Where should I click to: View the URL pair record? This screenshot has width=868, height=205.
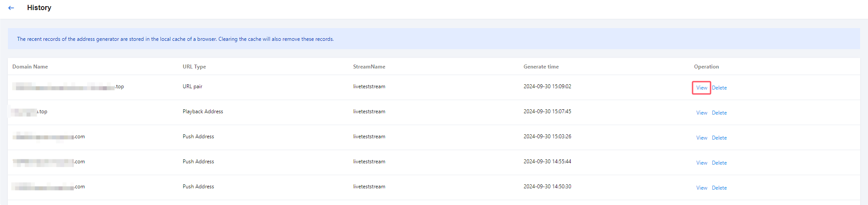pyautogui.click(x=701, y=88)
